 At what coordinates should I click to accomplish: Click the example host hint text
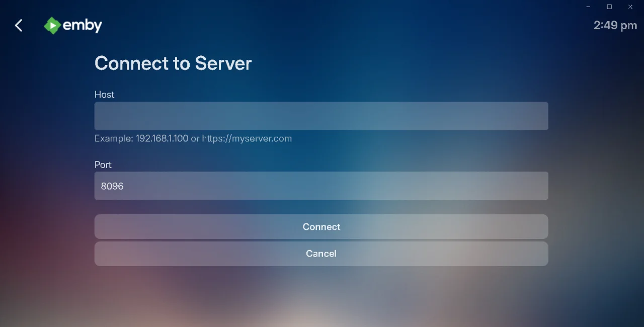[x=193, y=138]
